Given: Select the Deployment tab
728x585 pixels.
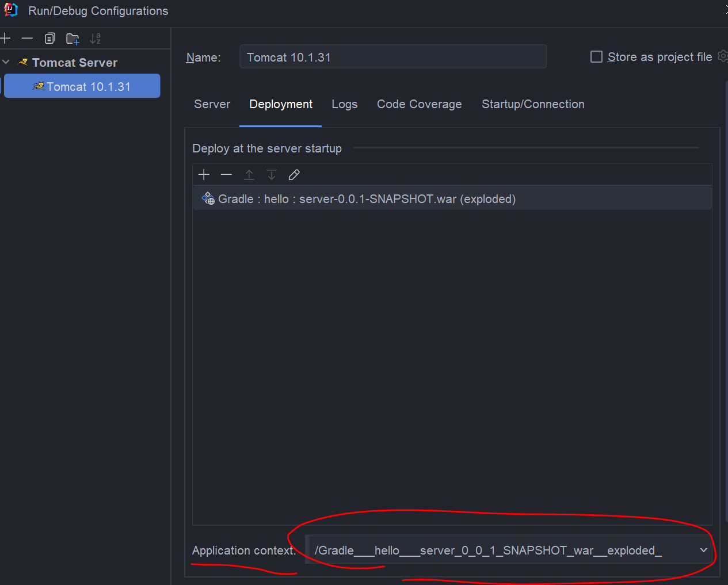Looking at the screenshot, I should [x=281, y=104].
